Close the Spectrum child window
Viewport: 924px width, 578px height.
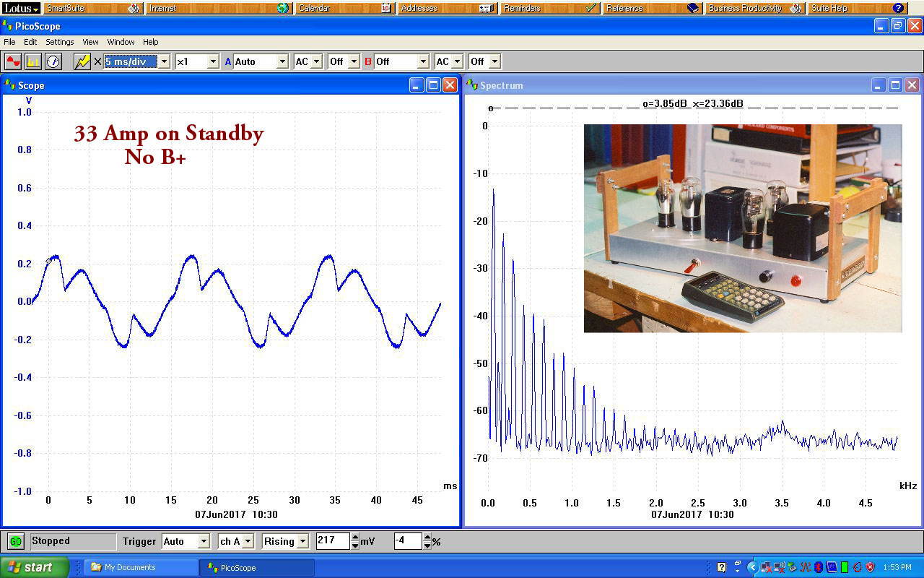coord(912,85)
